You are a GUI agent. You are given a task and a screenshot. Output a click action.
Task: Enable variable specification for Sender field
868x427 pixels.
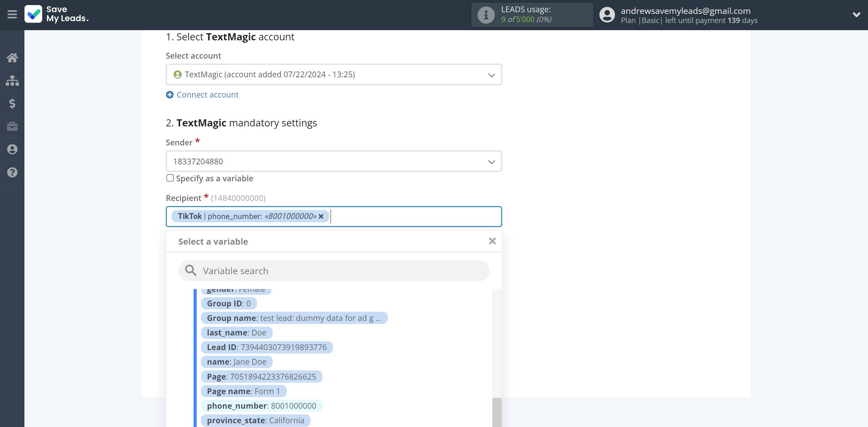(x=170, y=178)
